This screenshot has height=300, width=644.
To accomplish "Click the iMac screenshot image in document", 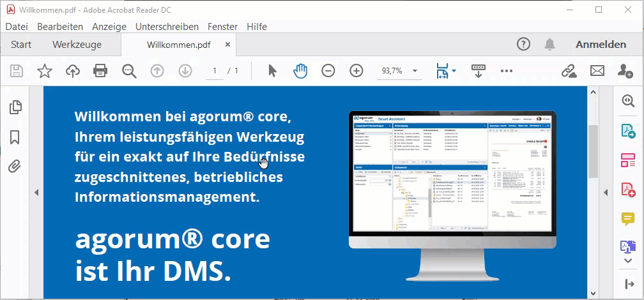I will (x=452, y=196).
